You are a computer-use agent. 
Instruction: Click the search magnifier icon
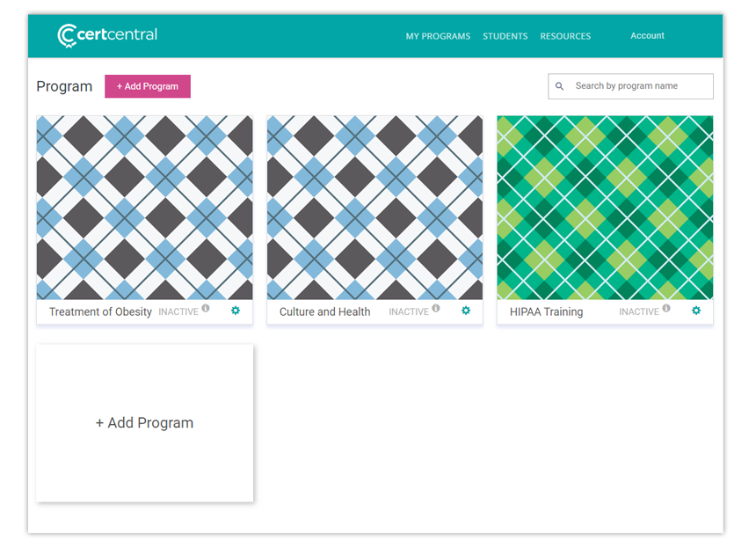pyautogui.click(x=560, y=86)
